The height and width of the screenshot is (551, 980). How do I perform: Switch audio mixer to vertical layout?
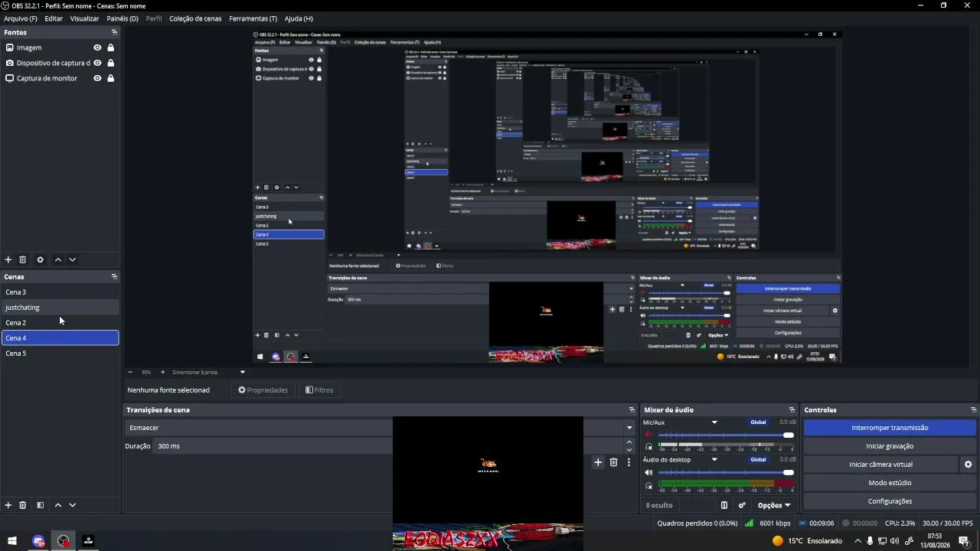pyautogui.click(x=724, y=505)
